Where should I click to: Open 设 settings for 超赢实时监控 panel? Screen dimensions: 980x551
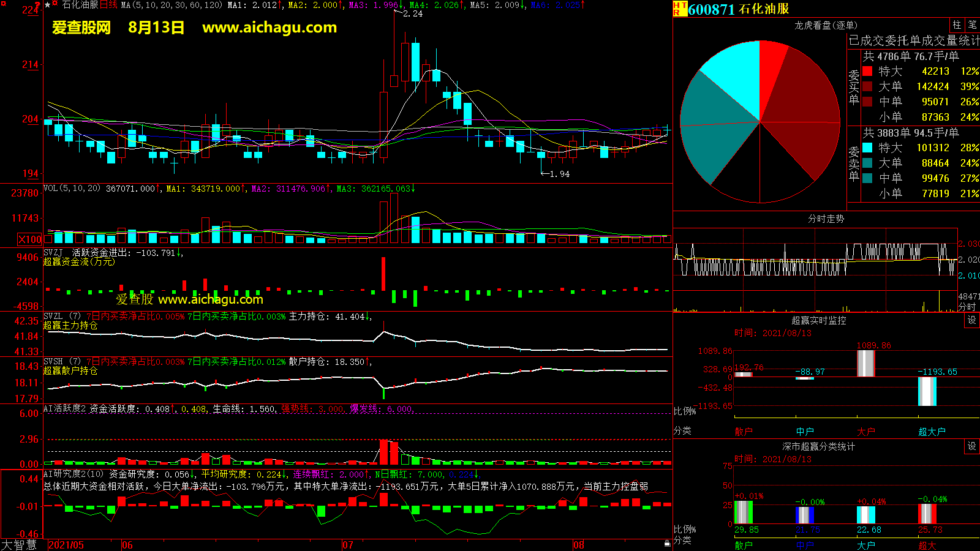point(971,320)
